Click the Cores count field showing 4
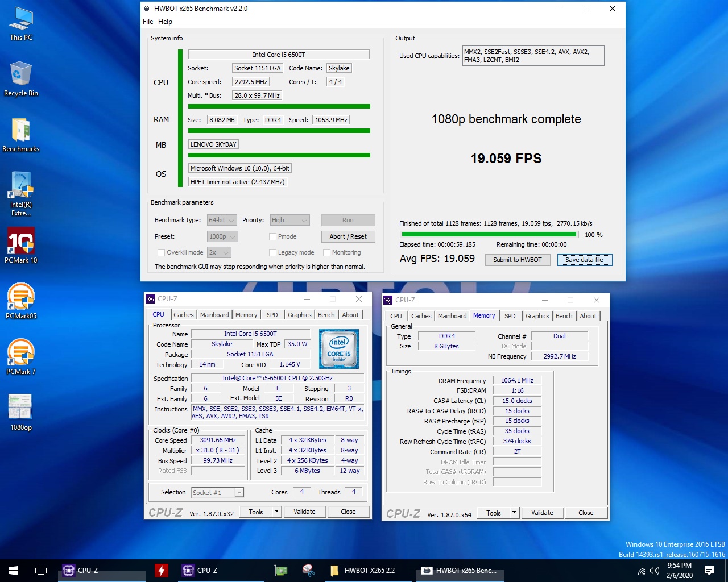 302,492
